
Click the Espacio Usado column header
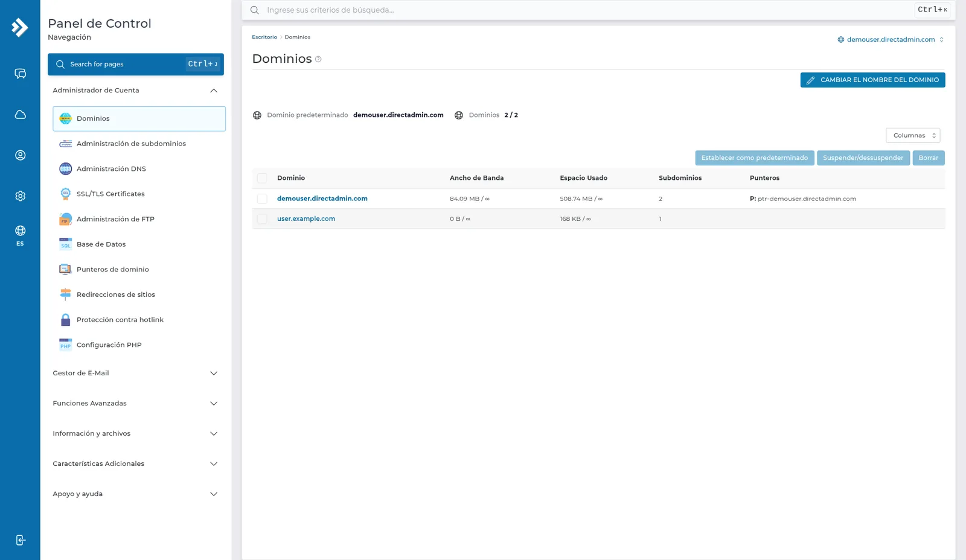coord(583,178)
